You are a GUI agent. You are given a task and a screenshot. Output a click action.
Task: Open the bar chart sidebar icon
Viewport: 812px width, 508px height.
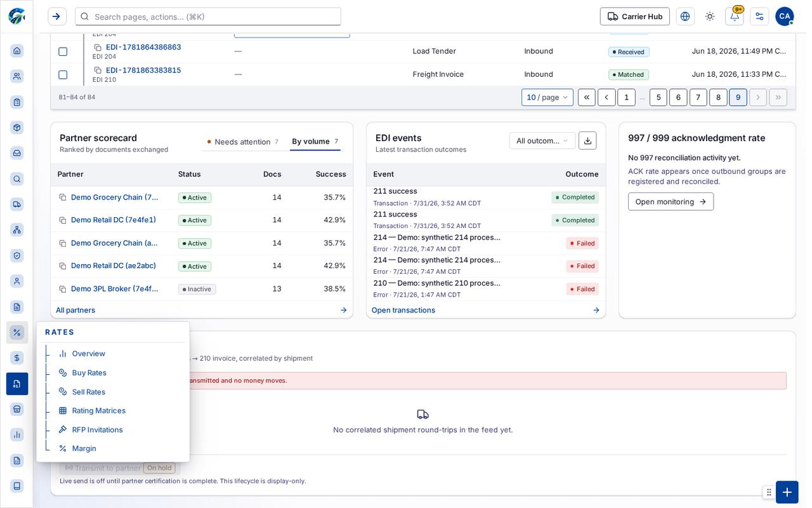tap(17, 434)
